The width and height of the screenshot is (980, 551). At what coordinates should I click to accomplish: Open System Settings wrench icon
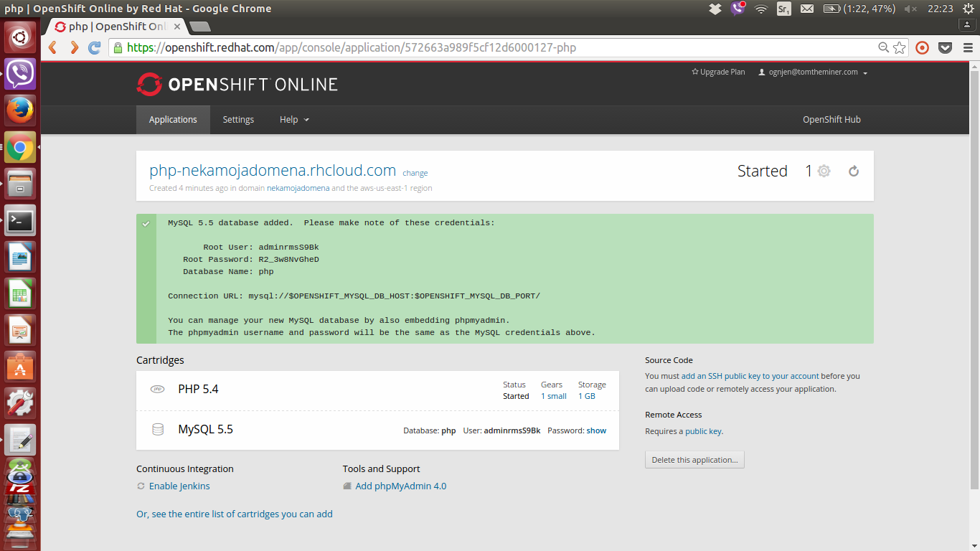click(20, 403)
